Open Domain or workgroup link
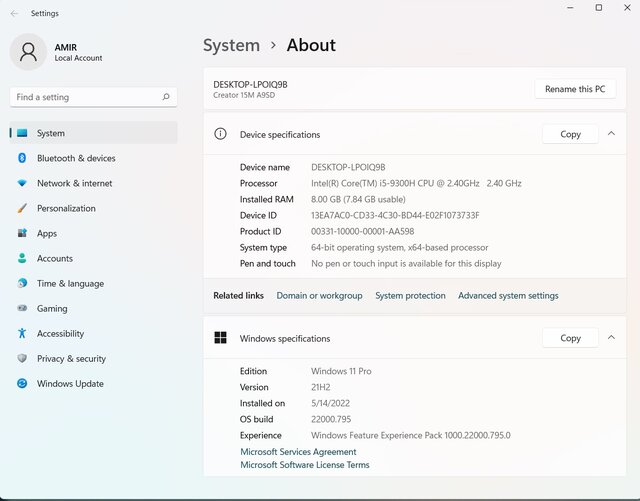 [x=319, y=296]
